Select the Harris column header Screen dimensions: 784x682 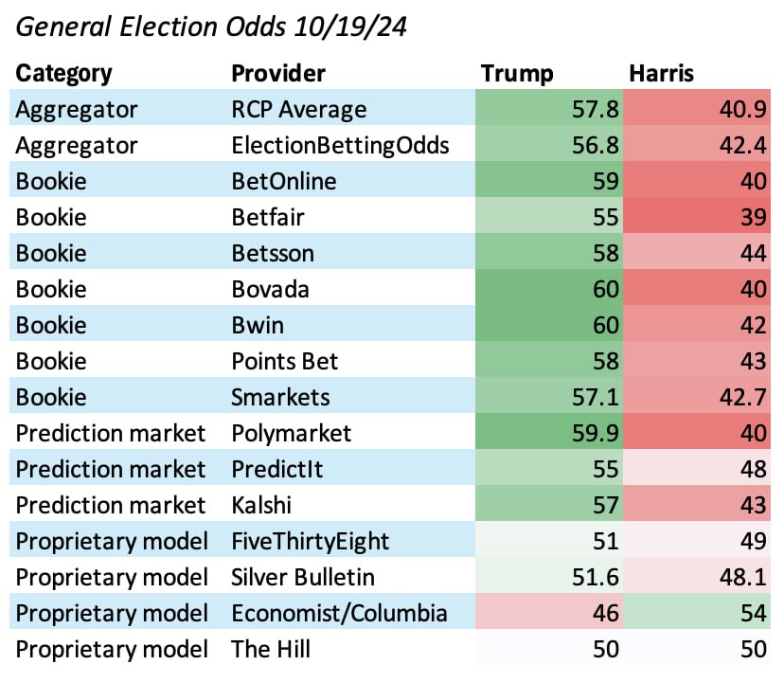(664, 73)
